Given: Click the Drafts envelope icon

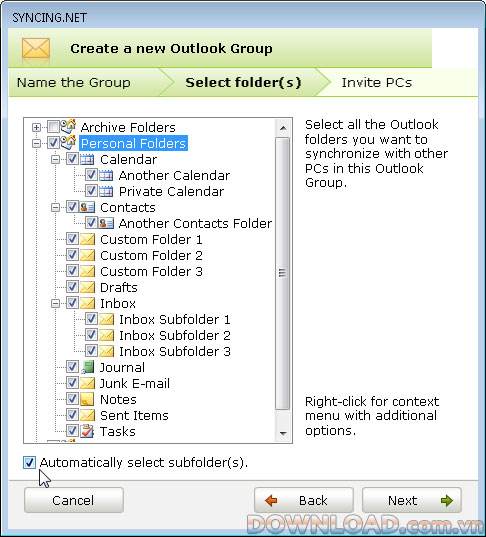Looking at the screenshot, I should pos(87,287).
